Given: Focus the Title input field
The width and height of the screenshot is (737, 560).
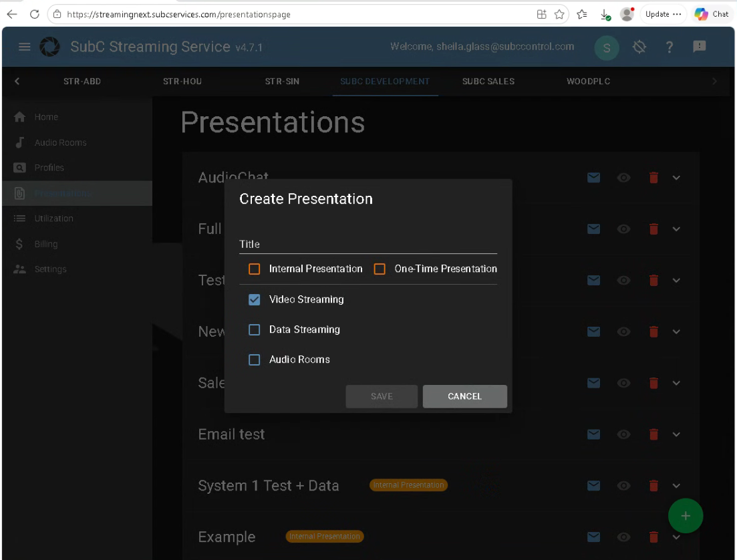Looking at the screenshot, I should click(x=368, y=244).
